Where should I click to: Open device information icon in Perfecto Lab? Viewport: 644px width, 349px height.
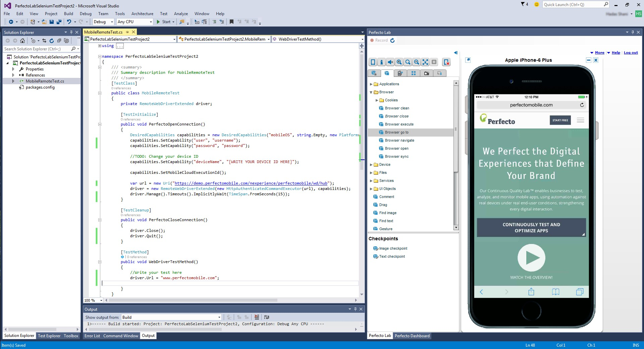point(381,62)
